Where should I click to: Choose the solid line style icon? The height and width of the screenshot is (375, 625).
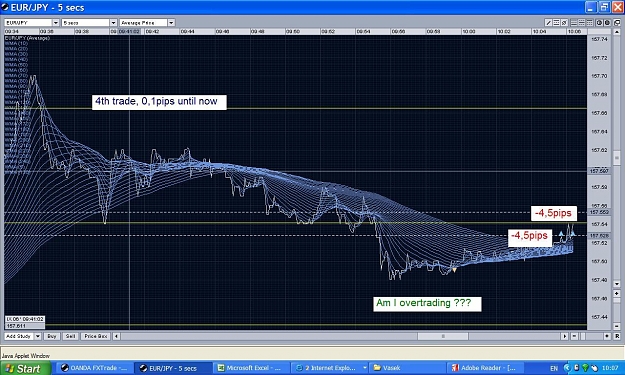point(574,23)
